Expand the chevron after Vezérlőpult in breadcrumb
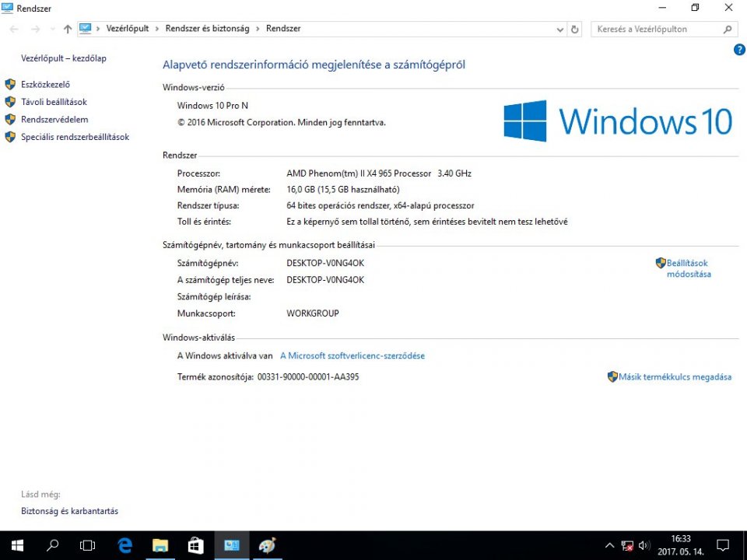This screenshot has height=560, width=747. [157, 29]
